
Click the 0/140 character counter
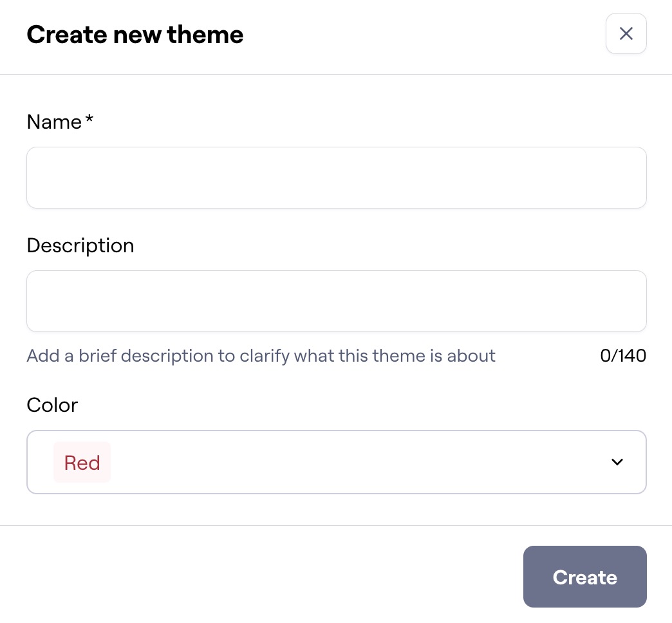(x=622, y=355)
